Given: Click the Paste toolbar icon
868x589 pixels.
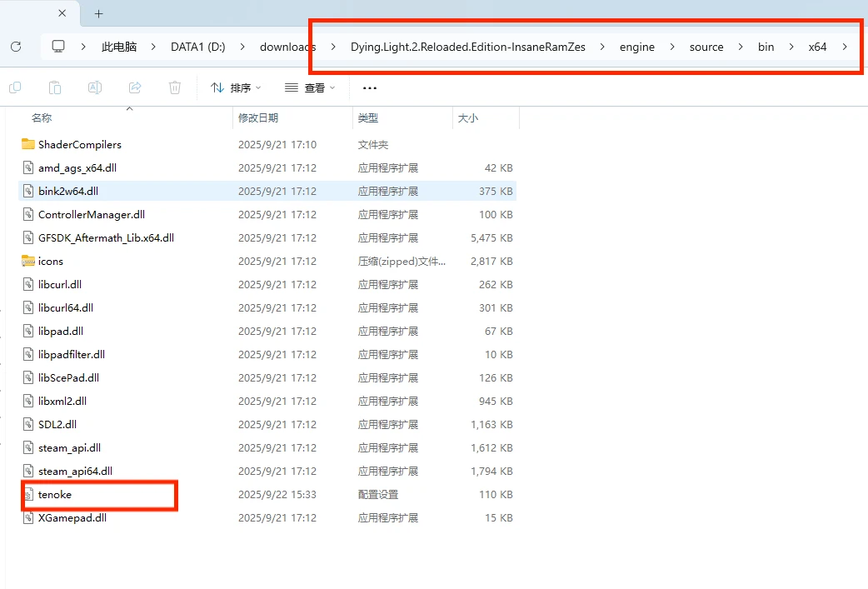Looking at the screenshot, I should pyautogui.click(x=55, y=87).
